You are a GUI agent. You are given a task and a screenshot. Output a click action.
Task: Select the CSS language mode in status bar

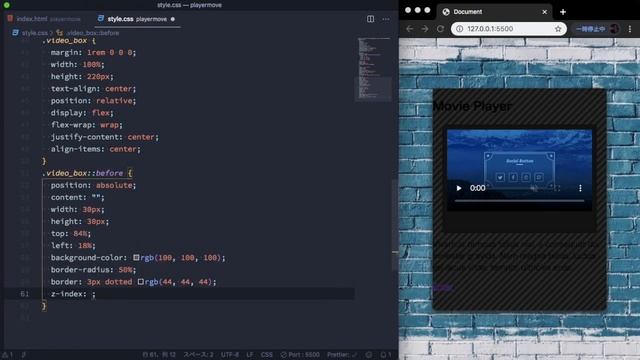pyautogui.click(x=267, y=355)
